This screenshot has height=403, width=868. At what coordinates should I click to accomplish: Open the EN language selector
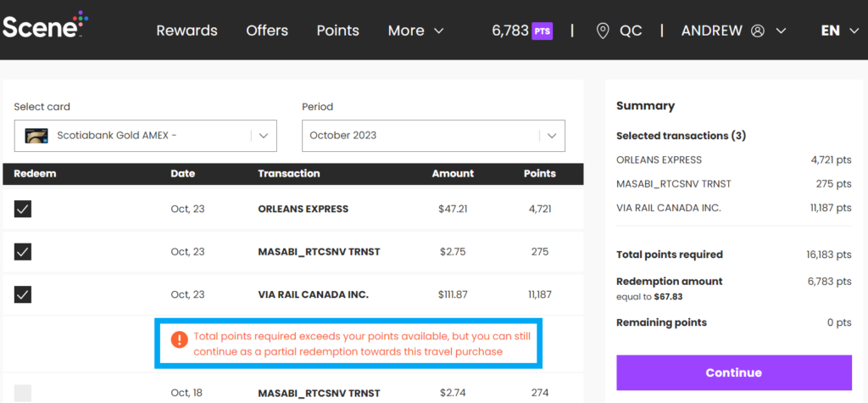[841, 31]
